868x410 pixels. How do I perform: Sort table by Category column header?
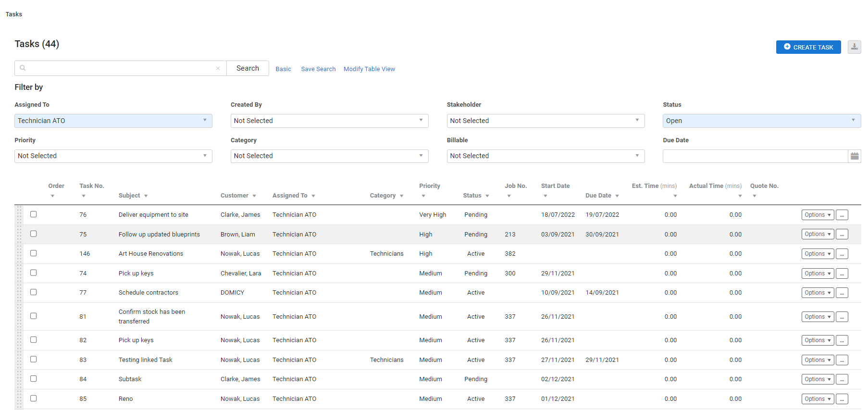(x=386, y=196)
